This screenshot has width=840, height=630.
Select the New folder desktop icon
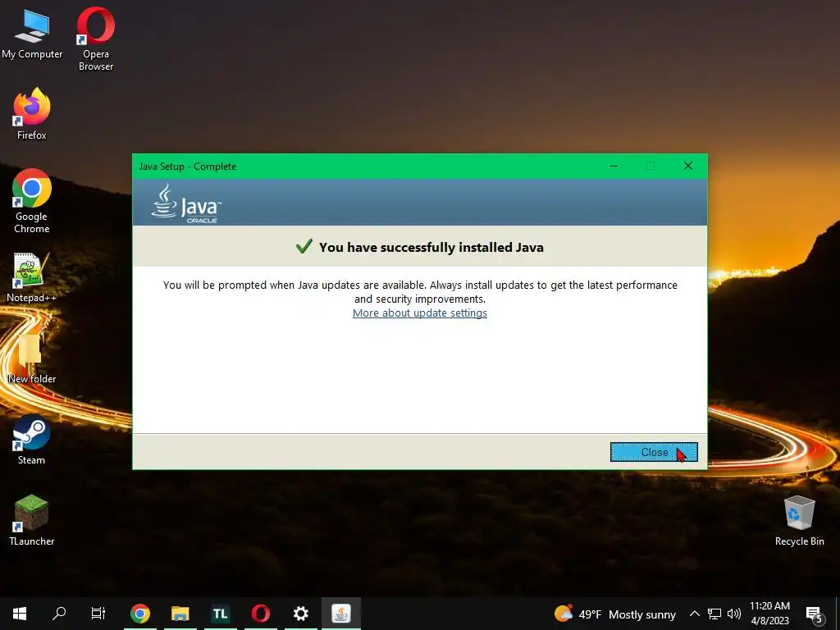(x=32, y=358)
